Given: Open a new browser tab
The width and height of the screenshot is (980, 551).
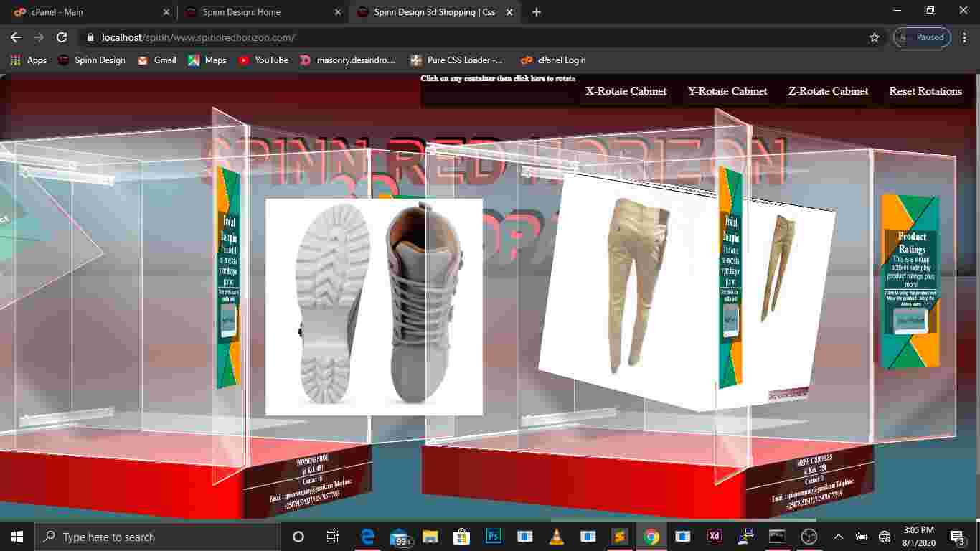Looking at the screenshot, I should click(537, 12).
